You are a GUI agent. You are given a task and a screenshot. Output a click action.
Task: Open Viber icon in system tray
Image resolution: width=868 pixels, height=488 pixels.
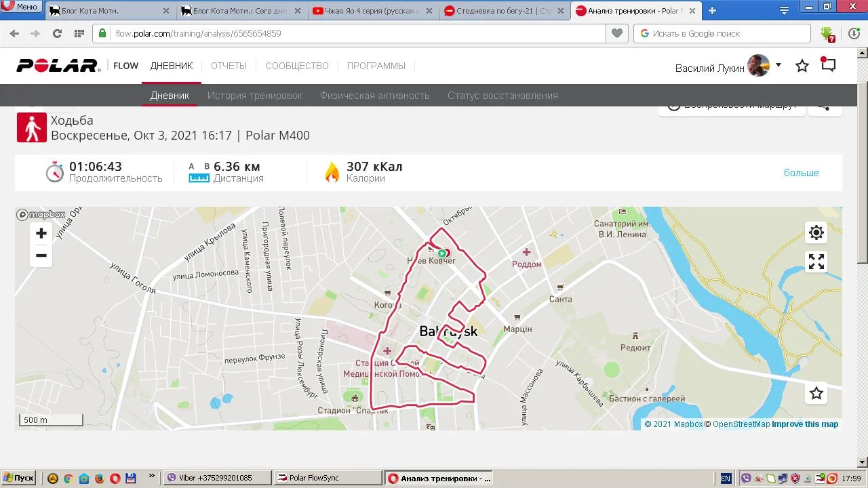coord(746,478)
